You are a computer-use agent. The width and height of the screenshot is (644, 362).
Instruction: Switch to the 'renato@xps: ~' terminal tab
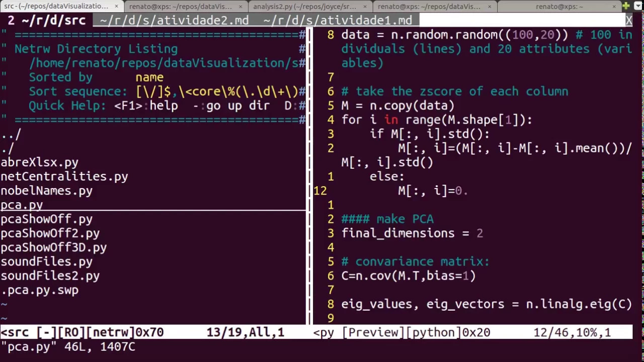click(x=559, y=7)
